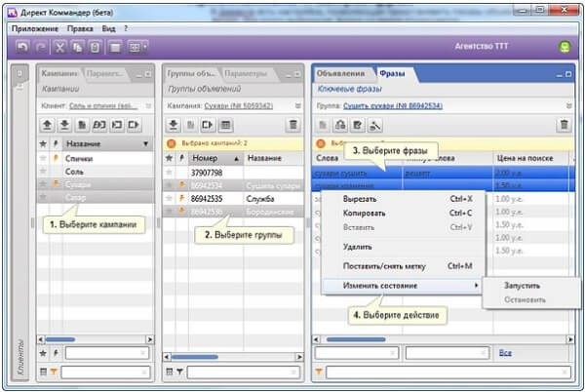The width and height of the screenshot is (585, 392).
Task: Open Название column sort dropdown in Кампании
Action: tap(146, 143)
